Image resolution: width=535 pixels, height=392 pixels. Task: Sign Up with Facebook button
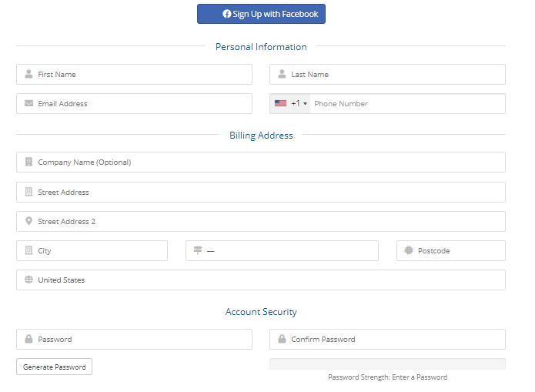point(261,14)
